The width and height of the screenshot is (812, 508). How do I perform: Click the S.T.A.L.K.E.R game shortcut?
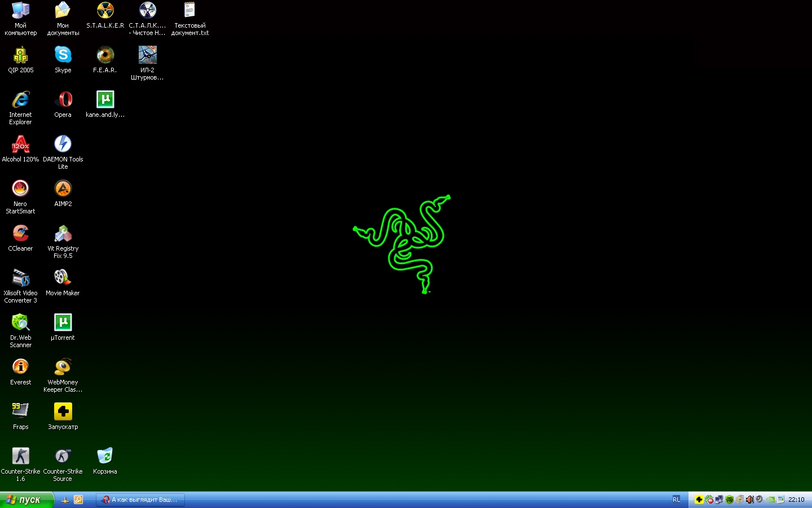[105, 11]
